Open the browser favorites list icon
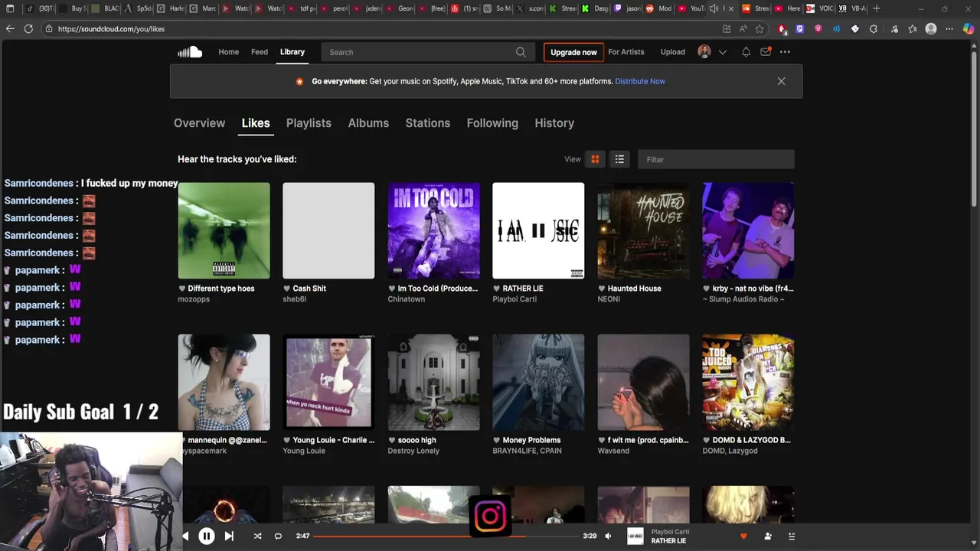This screenshot has height=551, width=980. point(912,28)
